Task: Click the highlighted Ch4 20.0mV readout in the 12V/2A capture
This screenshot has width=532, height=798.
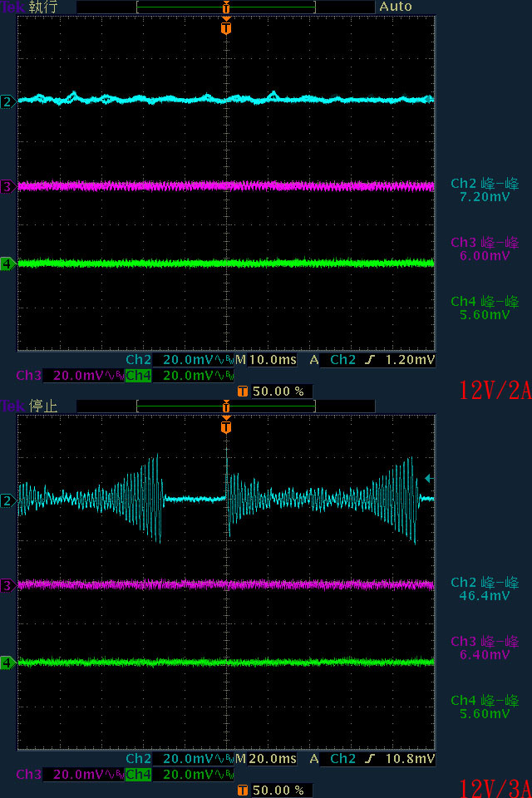Action: tap(180, 376)
